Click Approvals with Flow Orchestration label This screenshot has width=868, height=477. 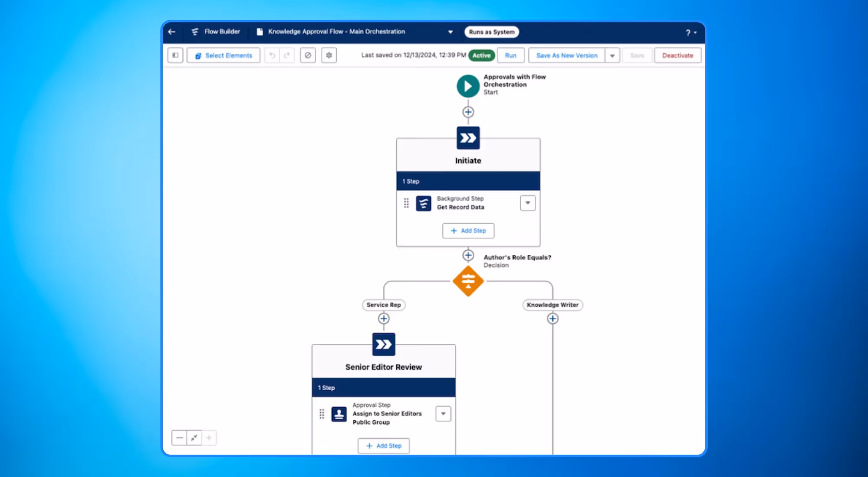(515, 81)
